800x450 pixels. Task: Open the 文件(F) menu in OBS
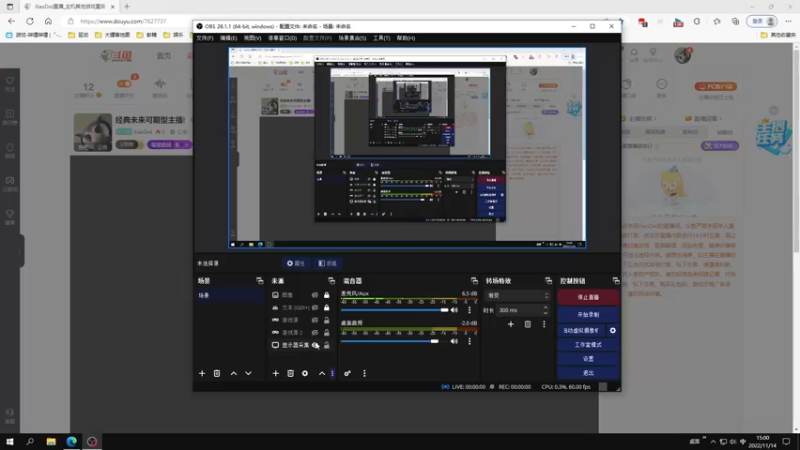pos(205,38)
